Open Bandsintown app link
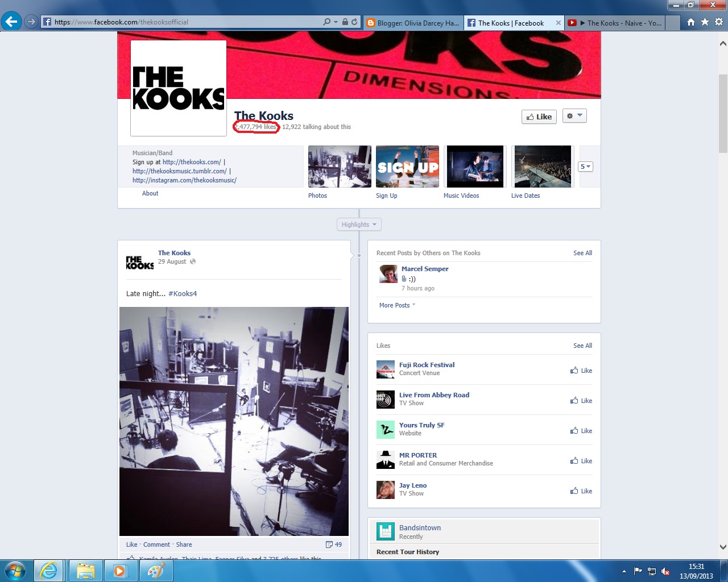 [x=420, y=528]
